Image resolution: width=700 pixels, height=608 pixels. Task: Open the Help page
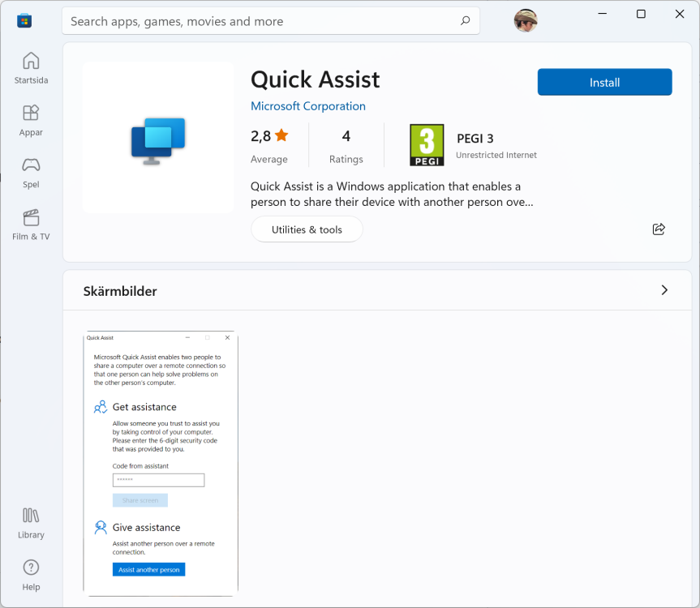click(31, 575)
